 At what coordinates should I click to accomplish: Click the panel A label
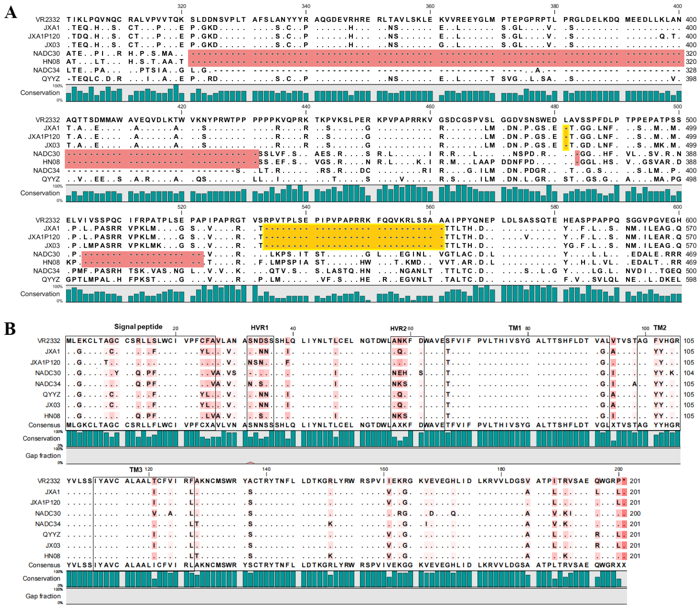10,12
